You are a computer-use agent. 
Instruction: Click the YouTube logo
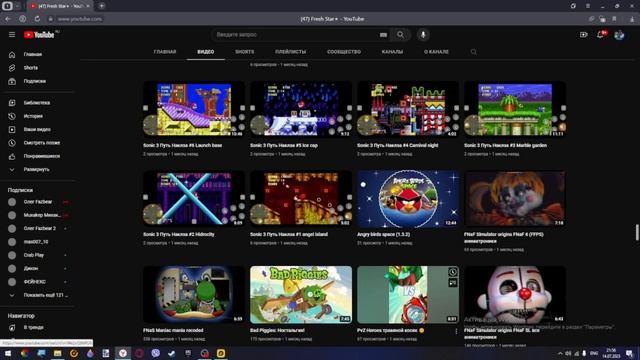pos(39,35)
